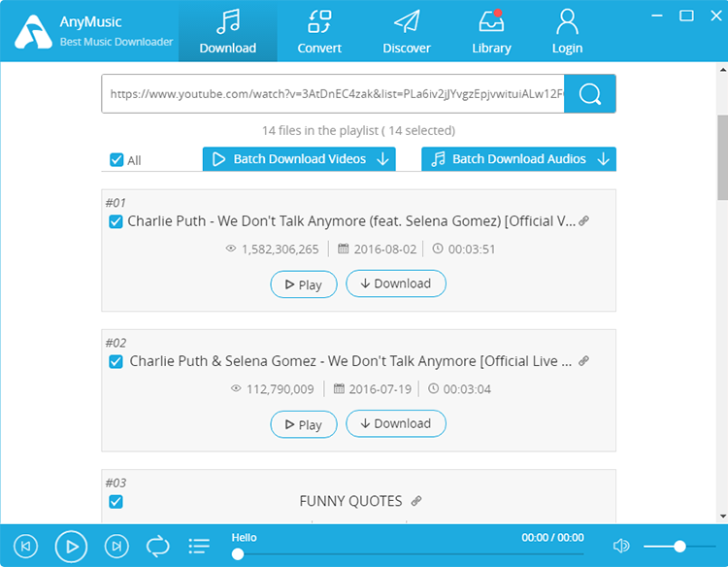728x567 pixels.
Task: Close the AnyMusic window
Action: point(716,16)
